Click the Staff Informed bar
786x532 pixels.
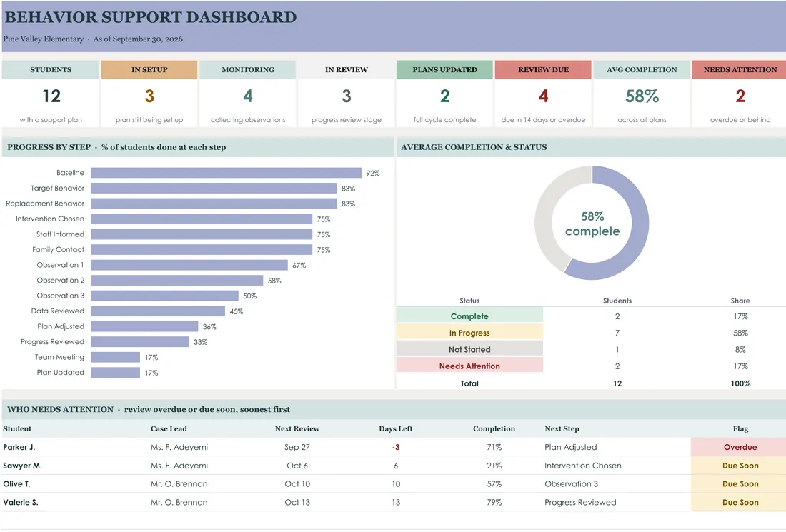(202, 234)
